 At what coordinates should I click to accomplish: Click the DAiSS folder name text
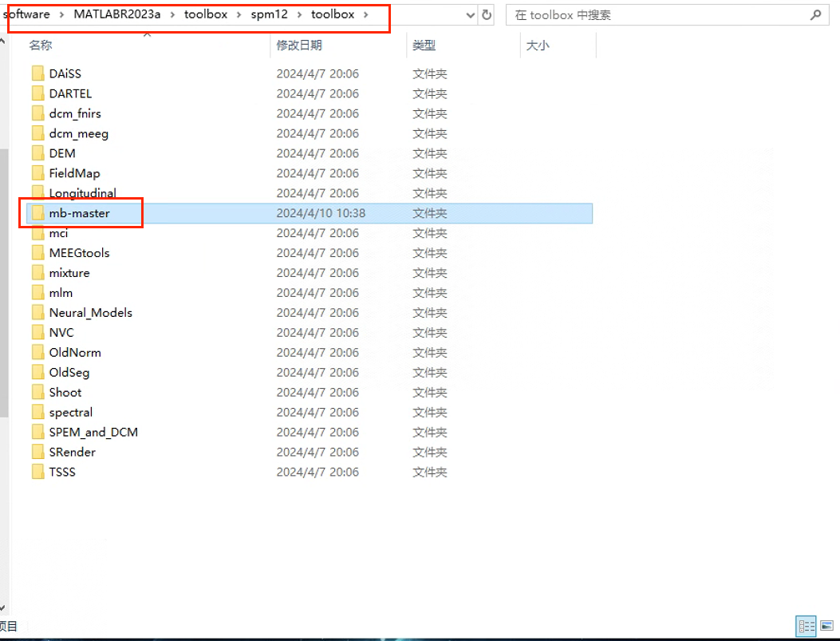(x=65, y=73)
